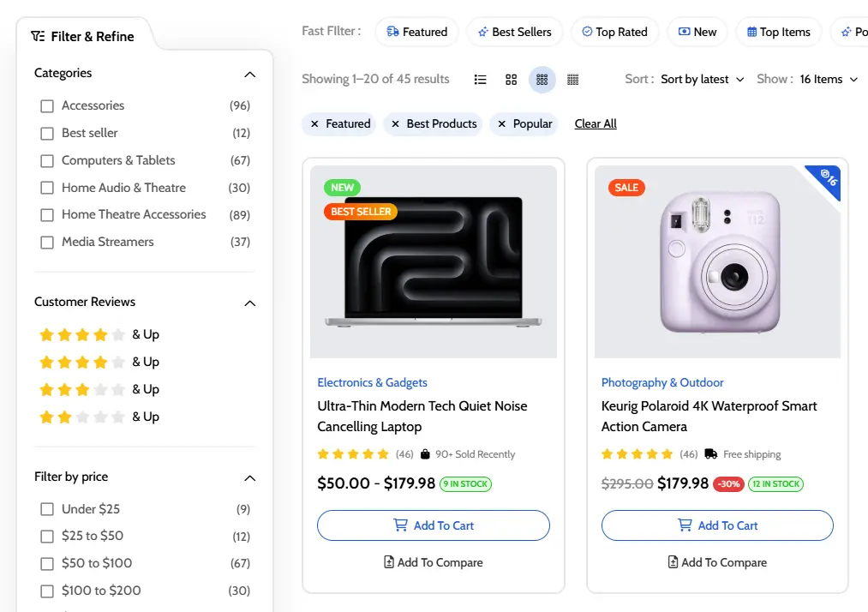Viewport: 868px width, 612px height.
Task: Remove the Featured filter tag
Action: click(315, 124)
